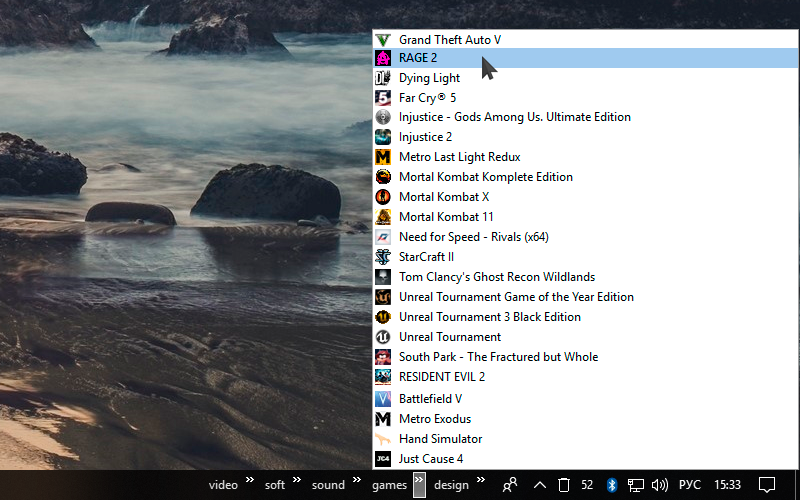The height and width of the screenshot is (500, 800).
Task: Click the Injustice Gods Among Us disc icon
Action: (x=383, y=117)
